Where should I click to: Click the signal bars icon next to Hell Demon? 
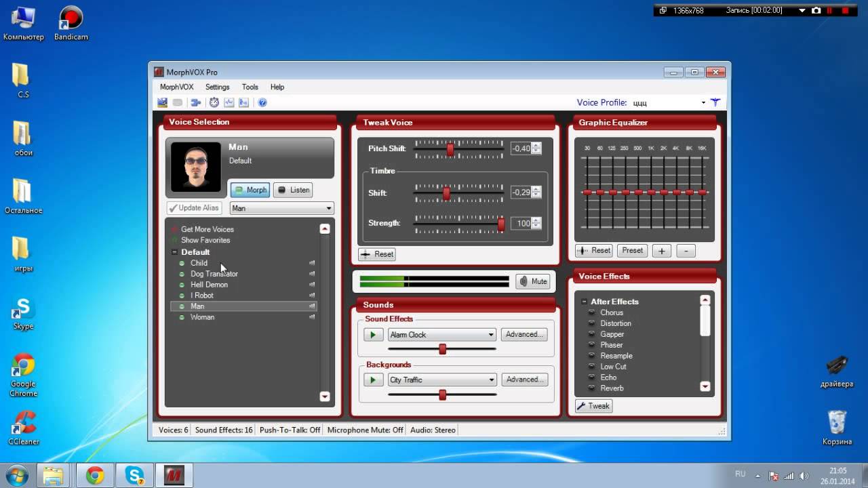coord(312,285)
